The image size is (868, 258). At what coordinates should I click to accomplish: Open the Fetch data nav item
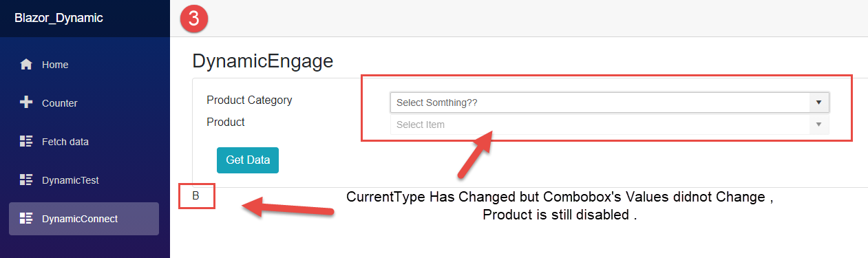[x=85, y=142]
